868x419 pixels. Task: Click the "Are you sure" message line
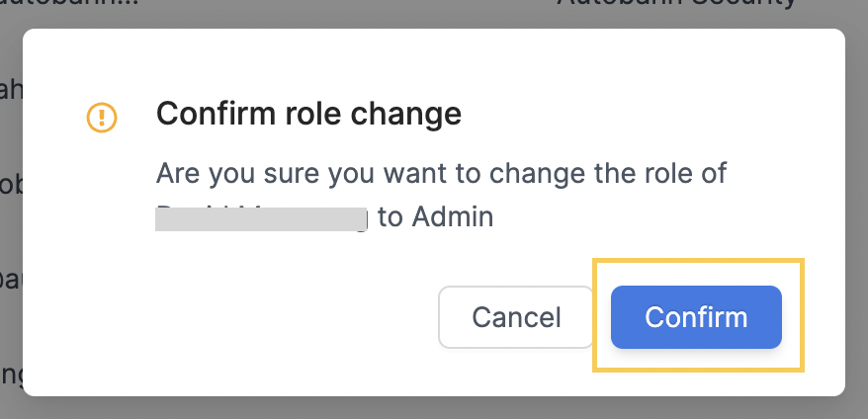[x=441, y=174]
